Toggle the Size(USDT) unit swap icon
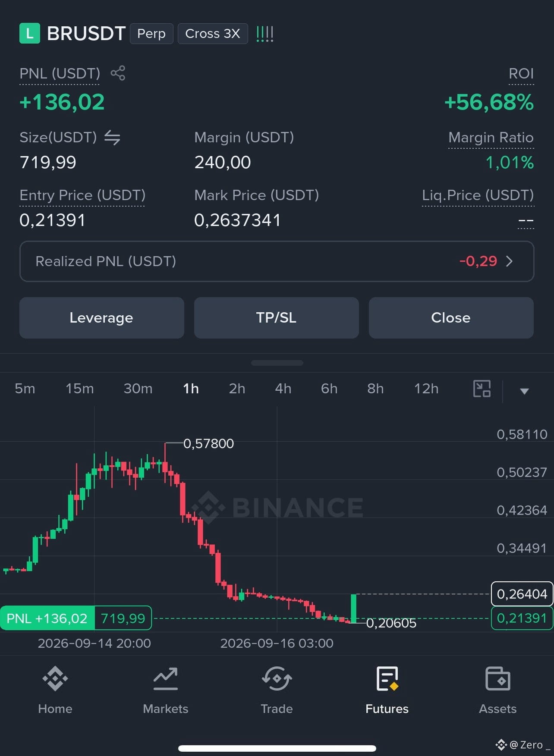This screenshot has height=756, width=554. point(112,138)
